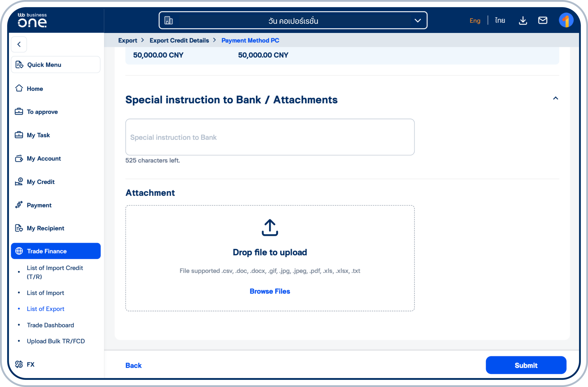Open the FX section

point(30,364)
